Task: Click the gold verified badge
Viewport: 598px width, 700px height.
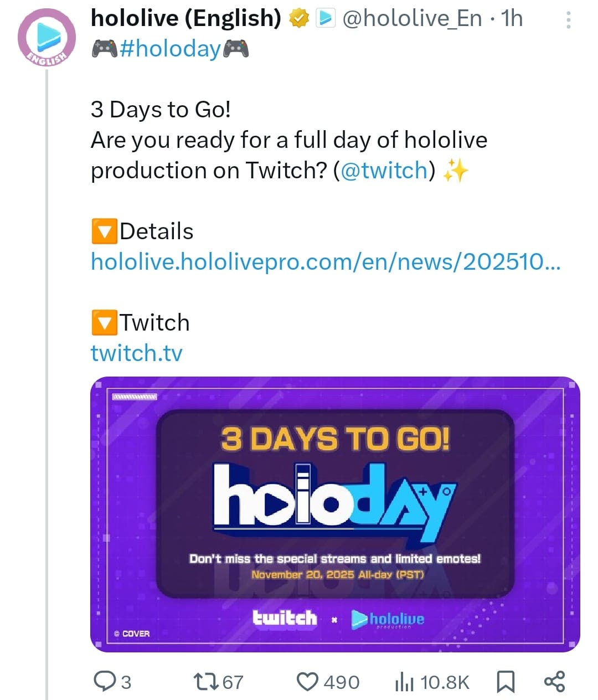Action: [300, 19]
